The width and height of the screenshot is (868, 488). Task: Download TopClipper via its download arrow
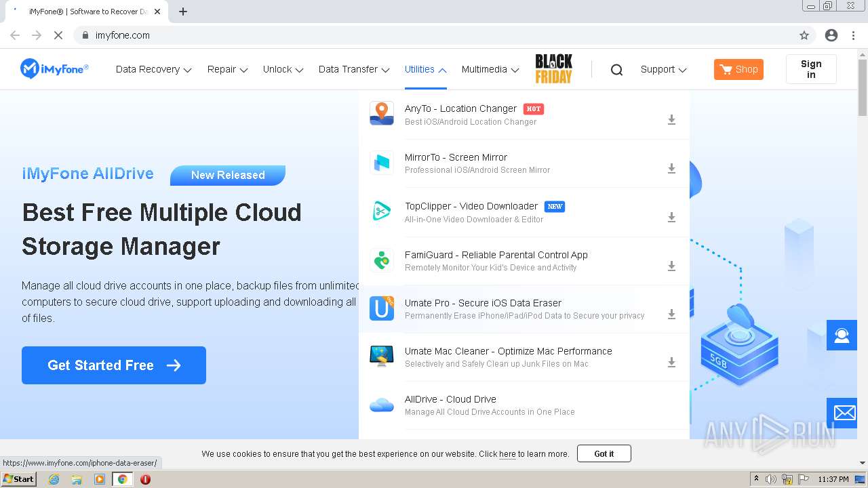click(671, 218)
